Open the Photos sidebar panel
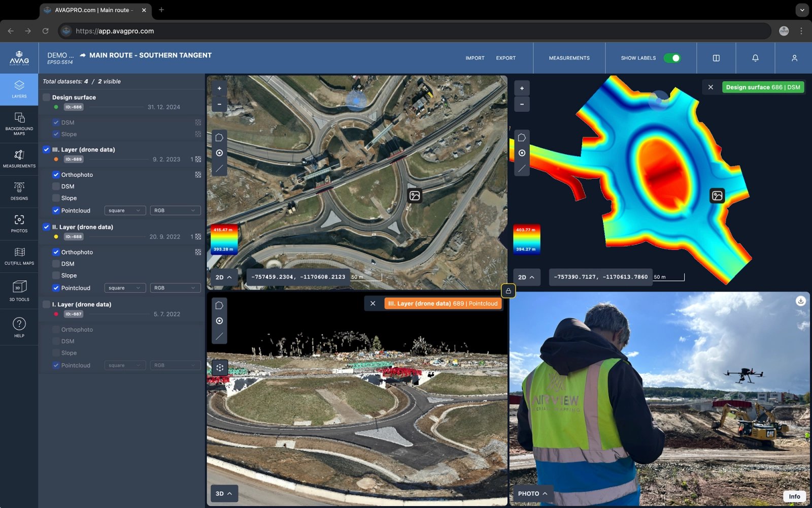This screenshot has width=812, height=508. tap(19, 224)
